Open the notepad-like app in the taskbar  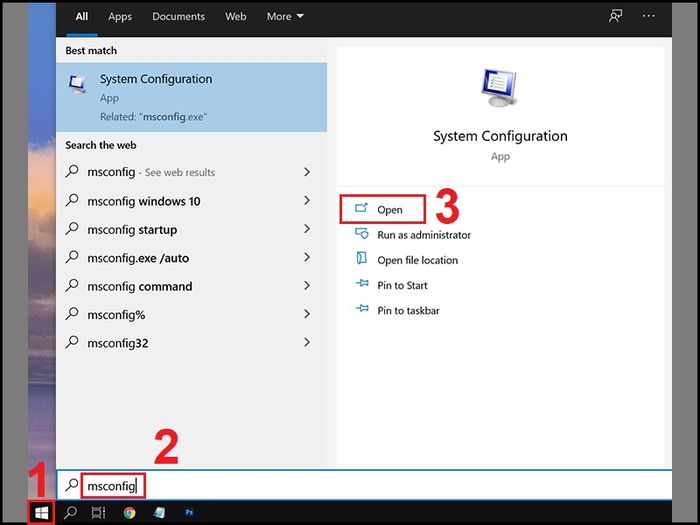coord(159,513)
